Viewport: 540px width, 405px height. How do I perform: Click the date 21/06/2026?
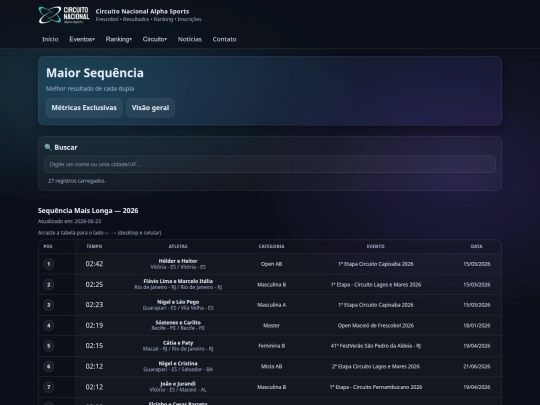(477, 366)
